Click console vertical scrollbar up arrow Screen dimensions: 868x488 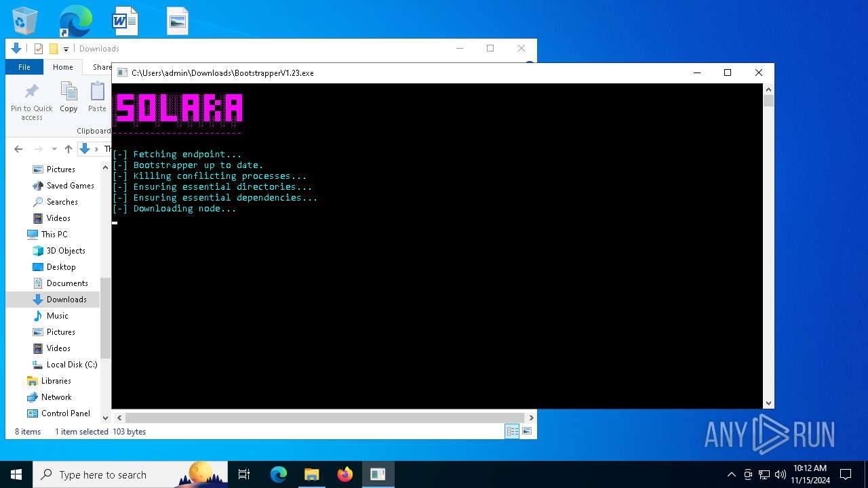tap(768, 89)
